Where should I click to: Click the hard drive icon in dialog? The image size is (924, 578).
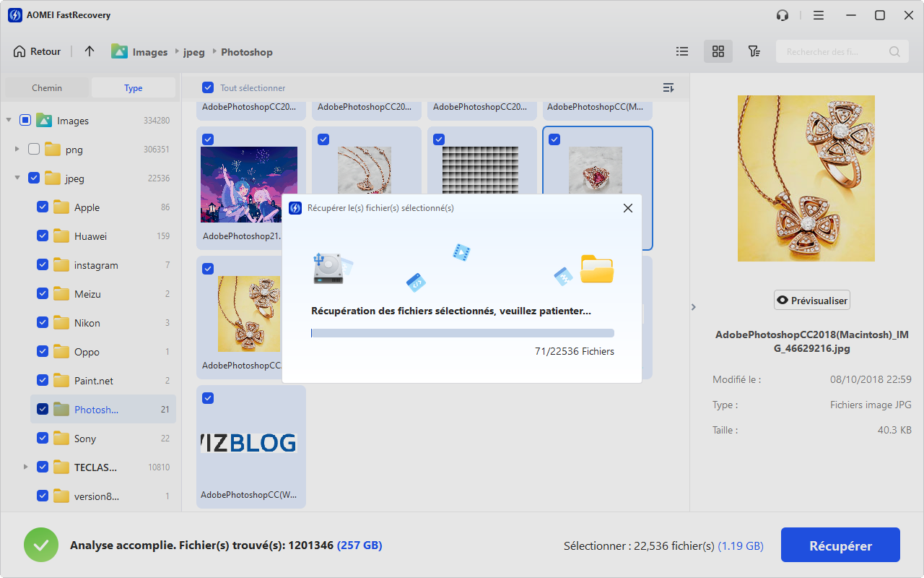(328, 268)
